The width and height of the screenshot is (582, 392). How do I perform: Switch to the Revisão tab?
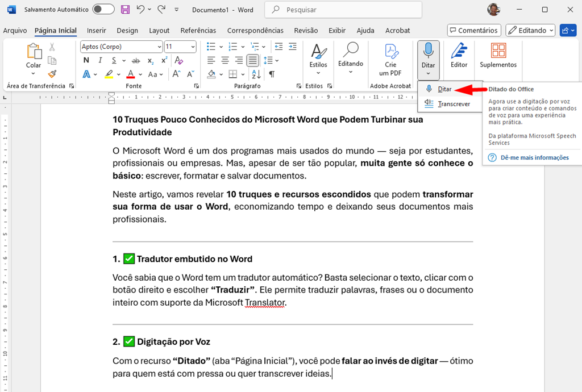click(x=306, y=31)
